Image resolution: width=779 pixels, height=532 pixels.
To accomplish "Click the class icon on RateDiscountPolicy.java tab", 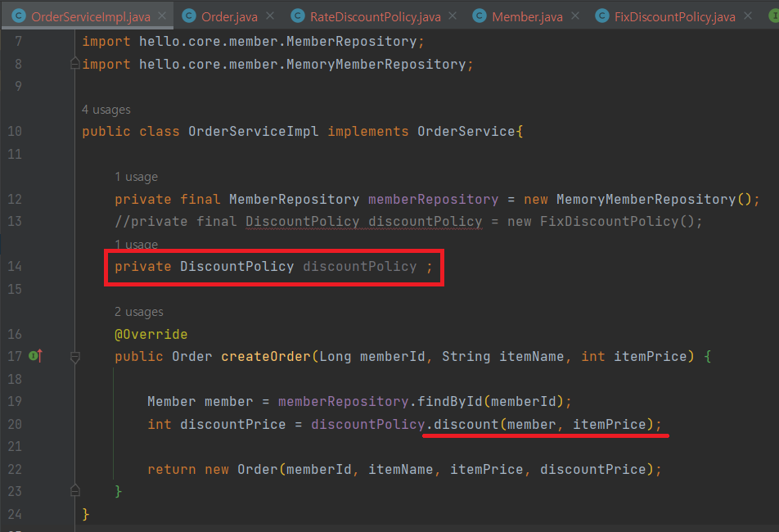I will coord(297,16).
